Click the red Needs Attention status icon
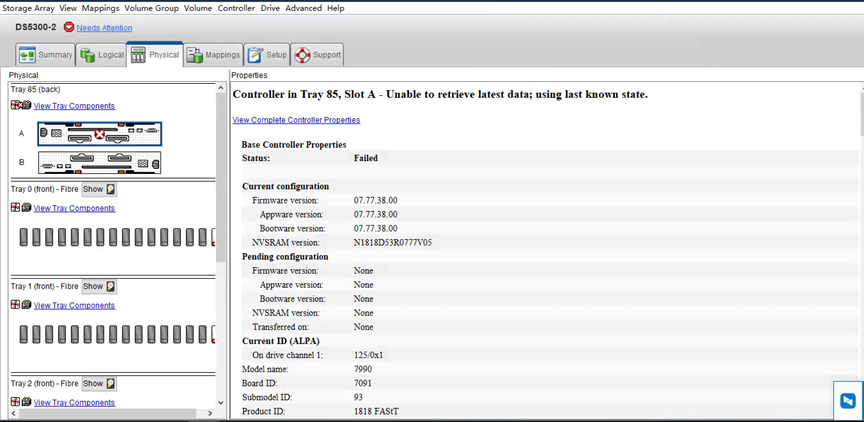The width and height of the screenshot is (864, 422). pyautogui.click(x=69, y=27)
